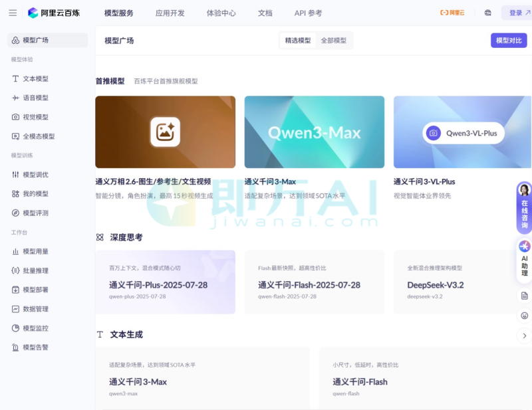Click the 模型对比 button
Viewport: 532px width, 410px height.
(508, 41)
